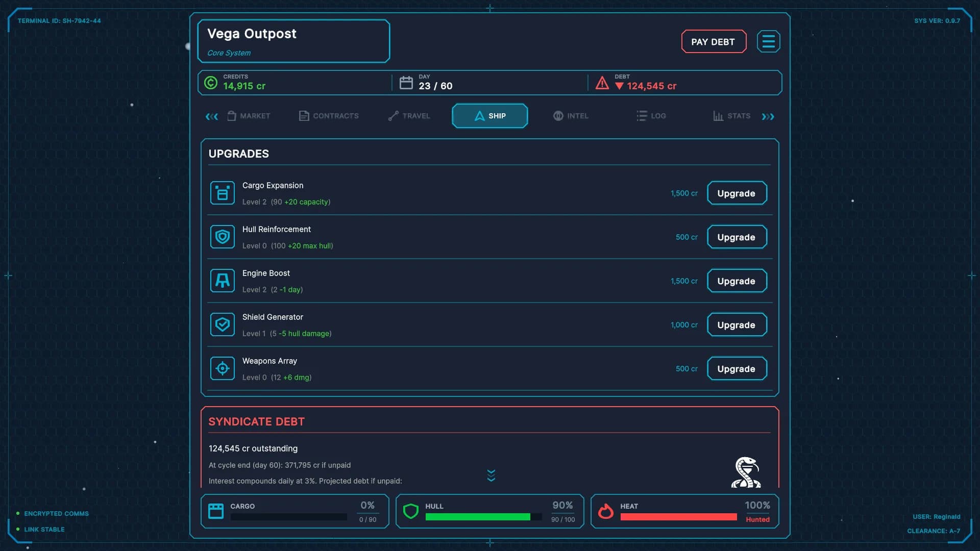Click the USER: Reginald label
Viewport: 980px width, 551px height.
937,517
